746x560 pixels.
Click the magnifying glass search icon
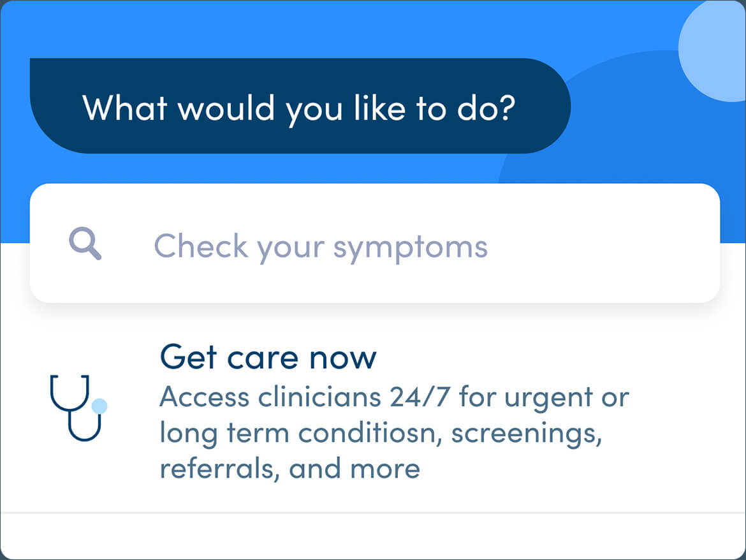(85, 244)
